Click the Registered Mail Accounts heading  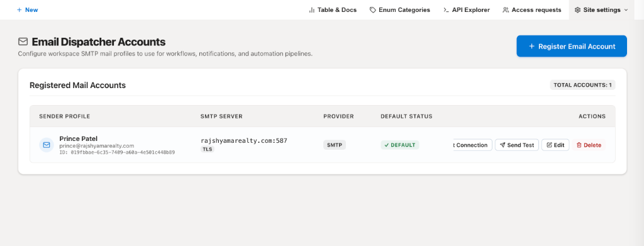(77, 86)
